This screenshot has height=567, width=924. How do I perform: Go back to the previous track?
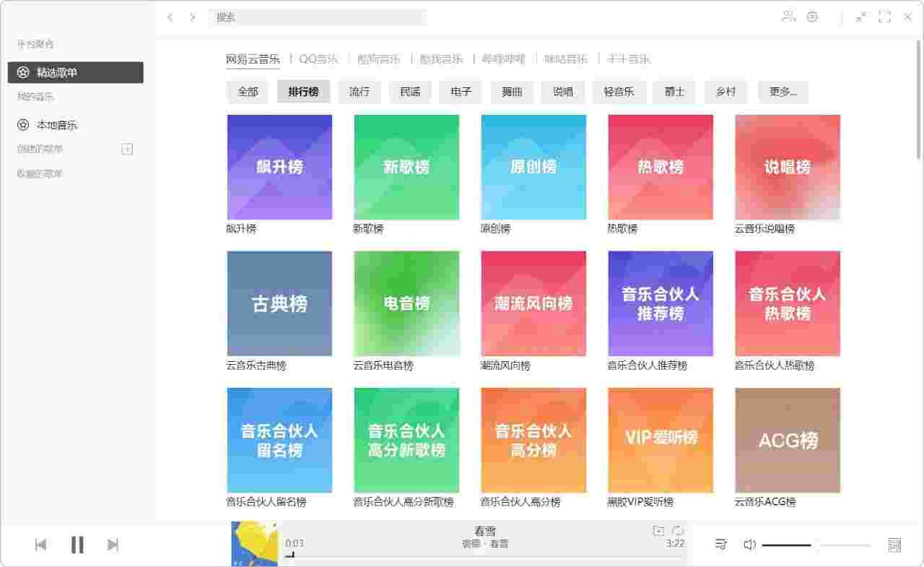41,545
